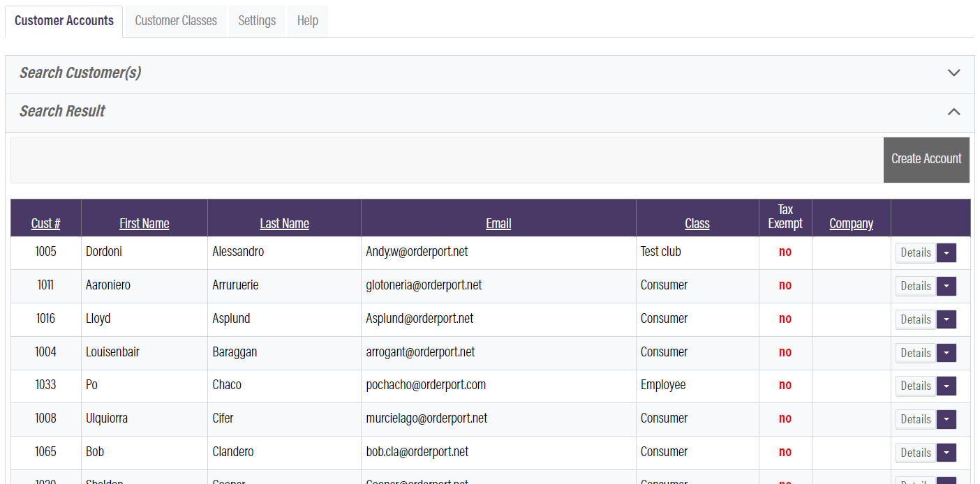This screenshot has width=980, height=484.
Task: Sort results by the Company column header
Action: 851,223
